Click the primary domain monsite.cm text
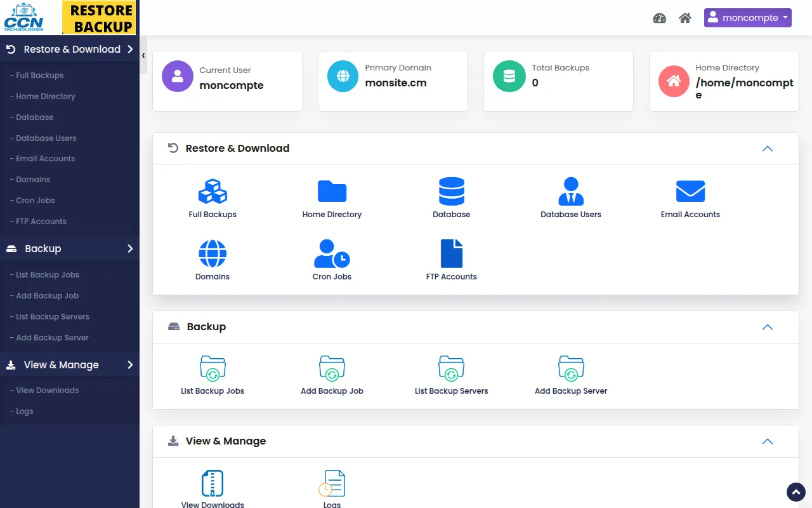This screenshot has height=508, width=812. coord(396,83)
